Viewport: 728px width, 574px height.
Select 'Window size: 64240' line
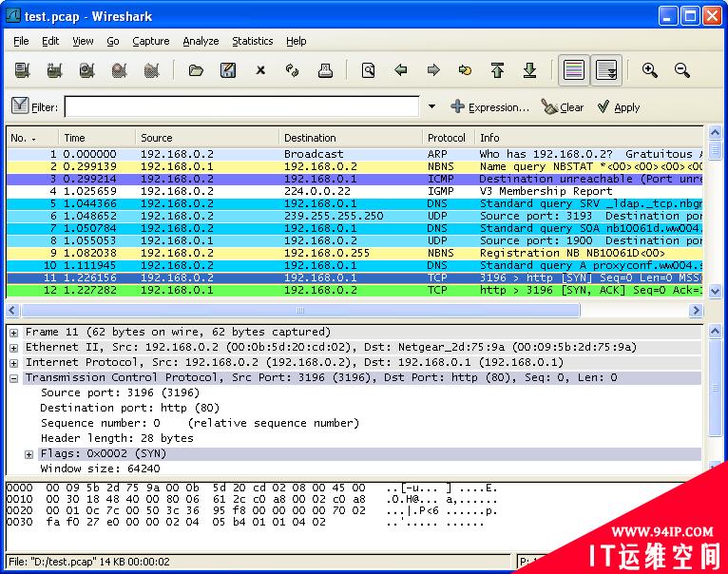point(101,469)
